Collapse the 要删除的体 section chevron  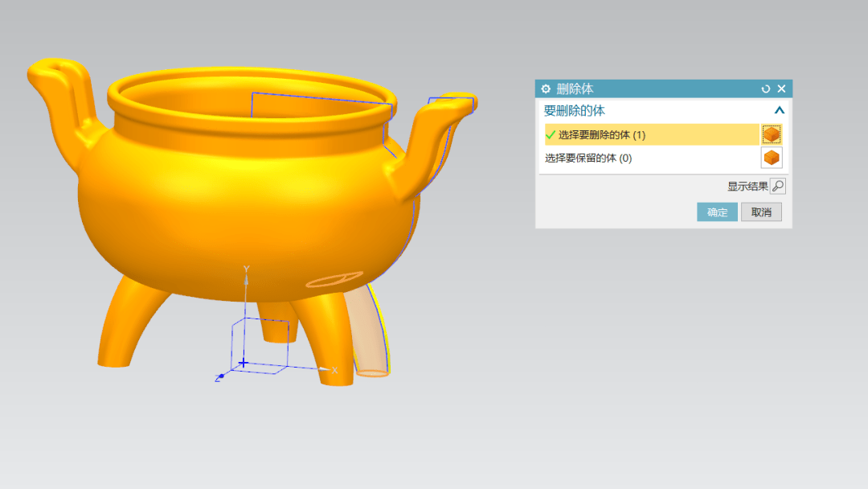(778, 111)
